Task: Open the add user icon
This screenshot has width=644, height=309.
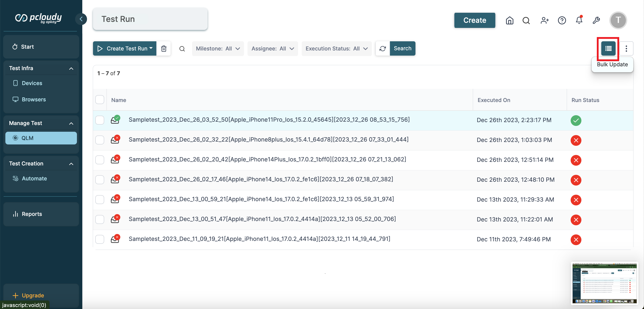Action: click(544, 20)
